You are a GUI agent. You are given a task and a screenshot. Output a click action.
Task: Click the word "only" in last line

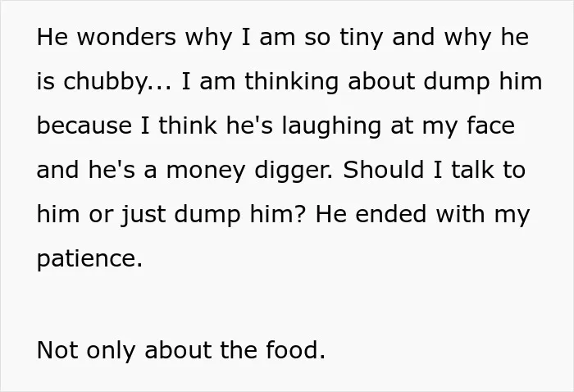click(112, 351)
